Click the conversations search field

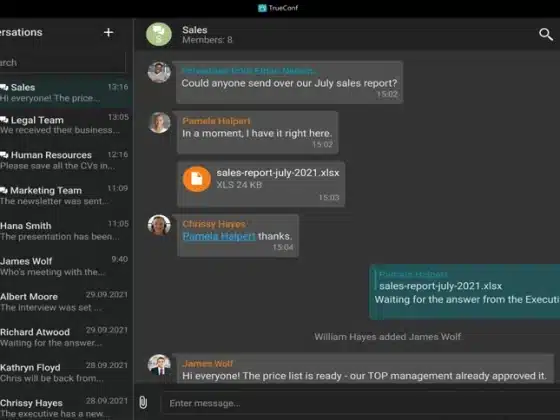click(x=63, y=62)
